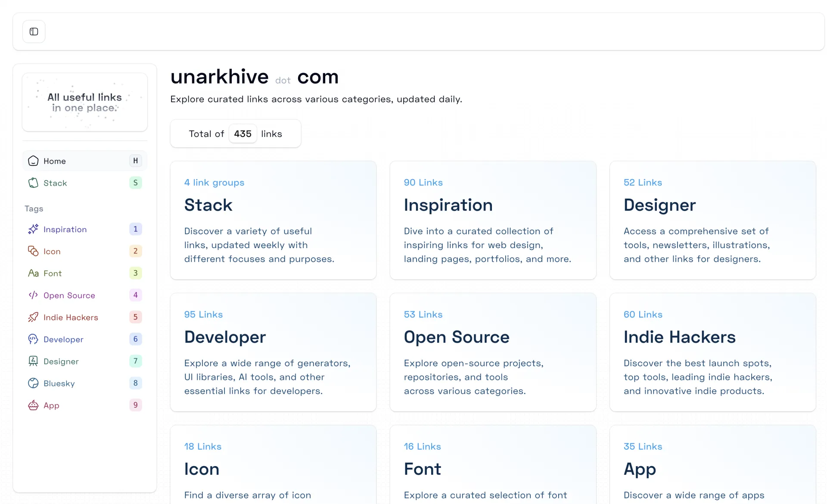Click the App cake icon

[x=33, y=405]
